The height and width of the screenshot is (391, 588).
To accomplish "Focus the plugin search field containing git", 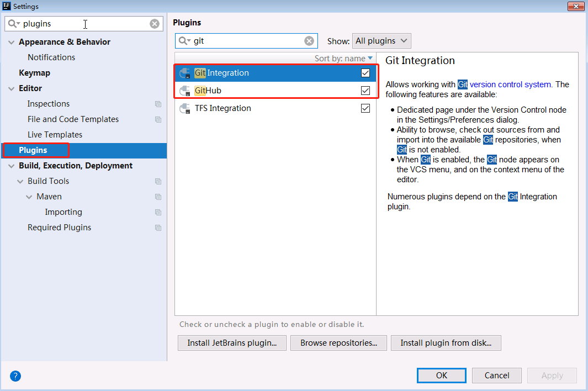I will click(x=246, y=41).
